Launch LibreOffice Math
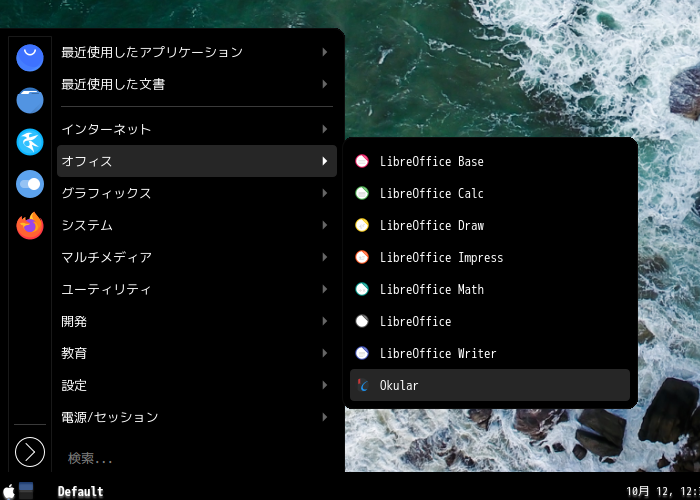 [x=490, y=289]
